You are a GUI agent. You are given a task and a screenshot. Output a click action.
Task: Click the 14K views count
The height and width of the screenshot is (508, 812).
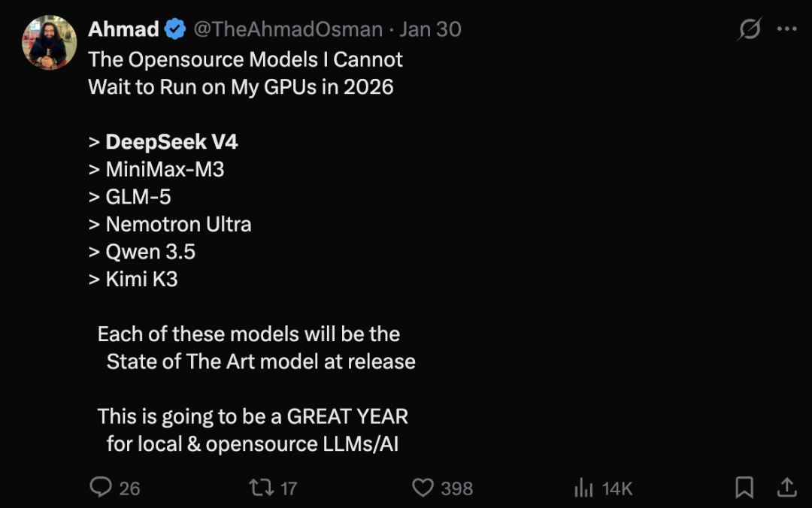tap(617, 488)
